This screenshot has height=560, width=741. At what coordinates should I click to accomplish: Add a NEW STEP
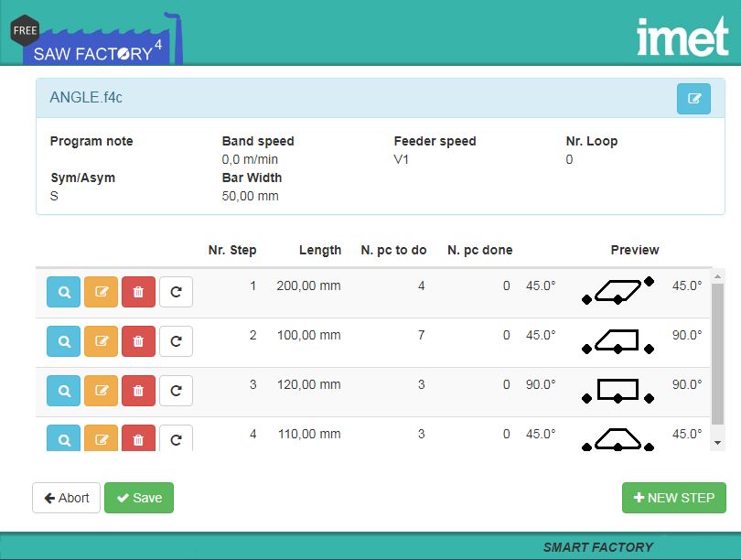pos(674,498)
